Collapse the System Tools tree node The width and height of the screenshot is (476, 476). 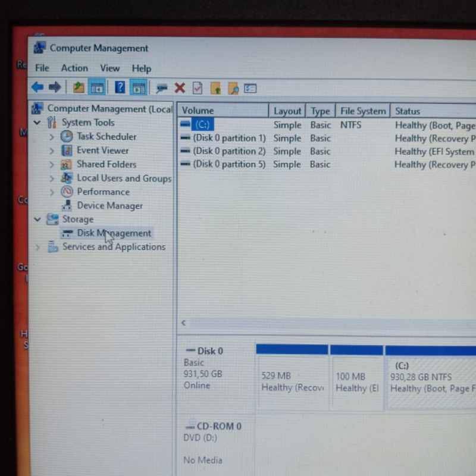(37, 123)
